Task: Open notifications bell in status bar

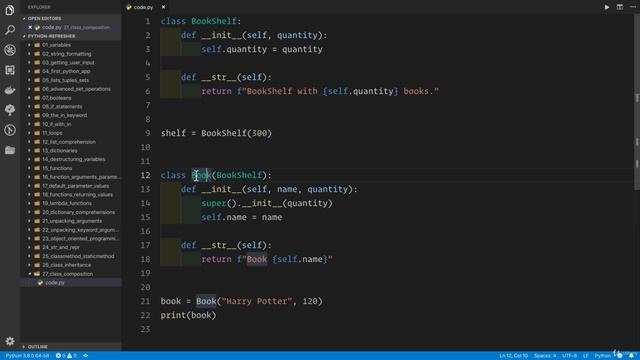Action: click(x=631, y=356)
